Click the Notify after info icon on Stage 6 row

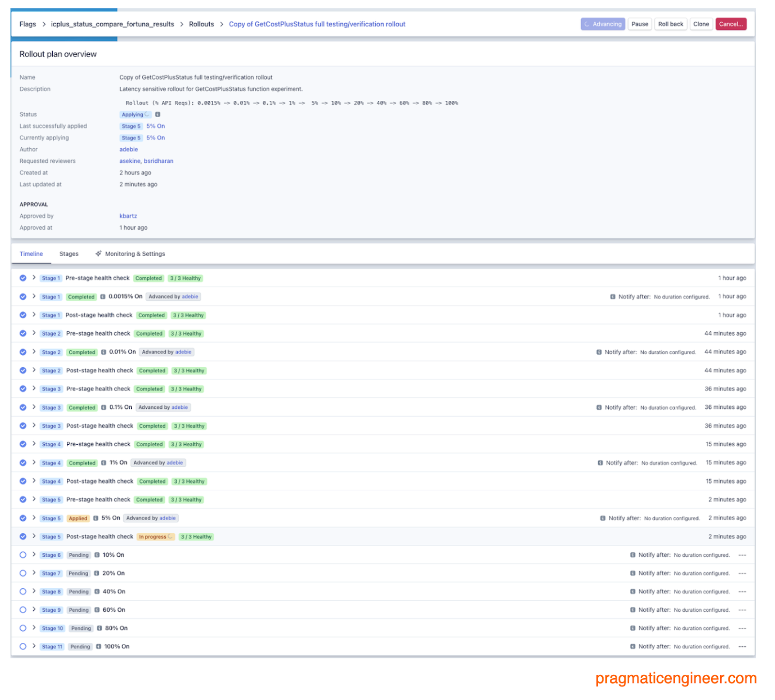tap(633, 555)
